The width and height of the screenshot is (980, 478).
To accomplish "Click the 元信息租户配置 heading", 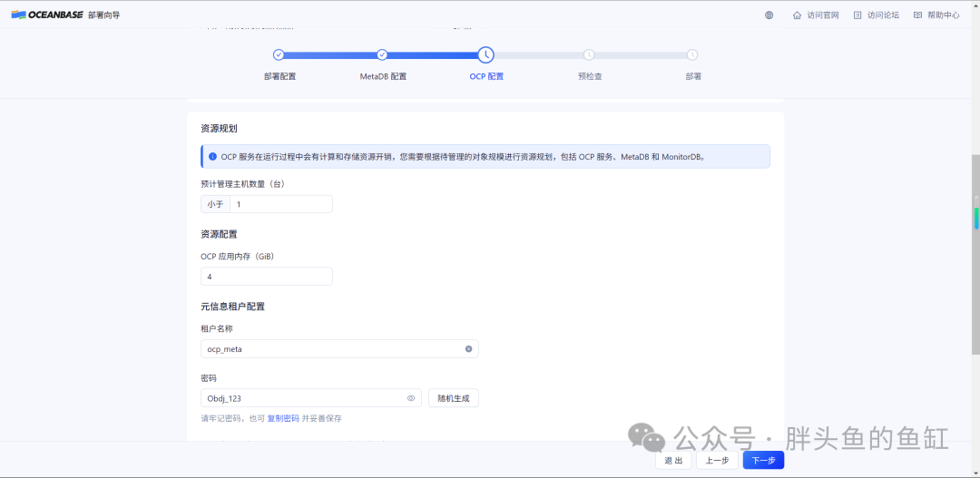I will (232, 307).
